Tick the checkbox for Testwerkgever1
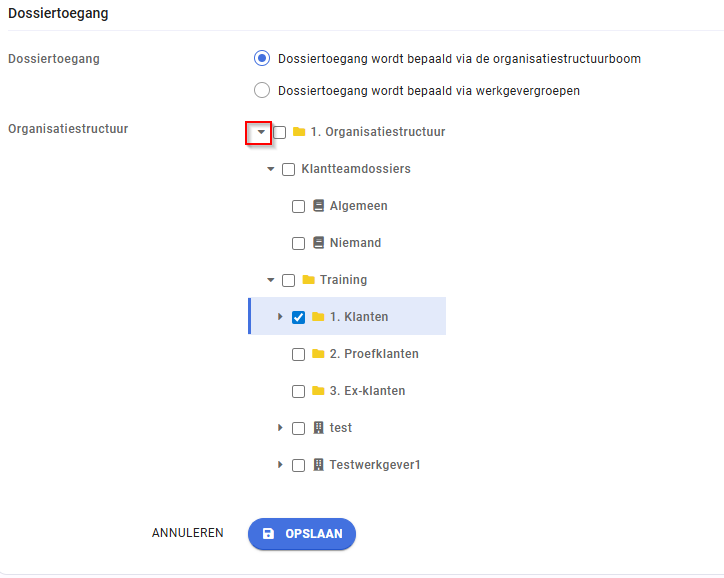Image resolution: width=724 pixels, height=578 pixels. [298, 465]
